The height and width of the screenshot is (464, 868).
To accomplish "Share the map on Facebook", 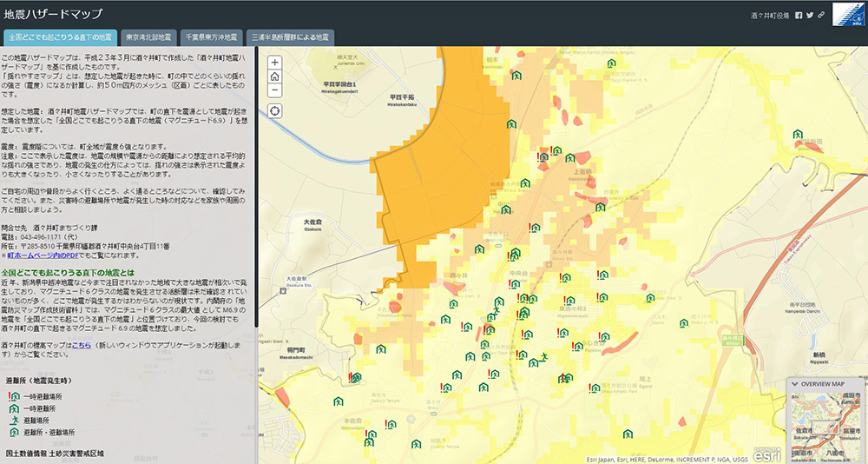I will pos(799,15).
